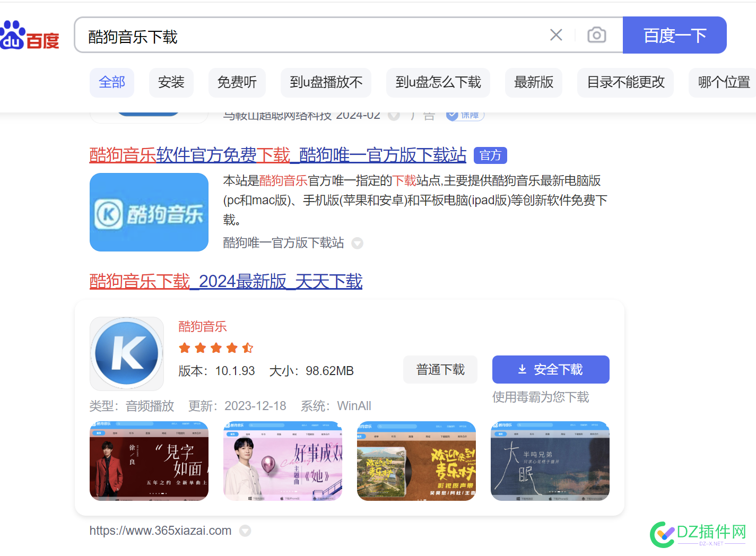
Task: Click the X to clear search query
Action: (x=555, y=34)
